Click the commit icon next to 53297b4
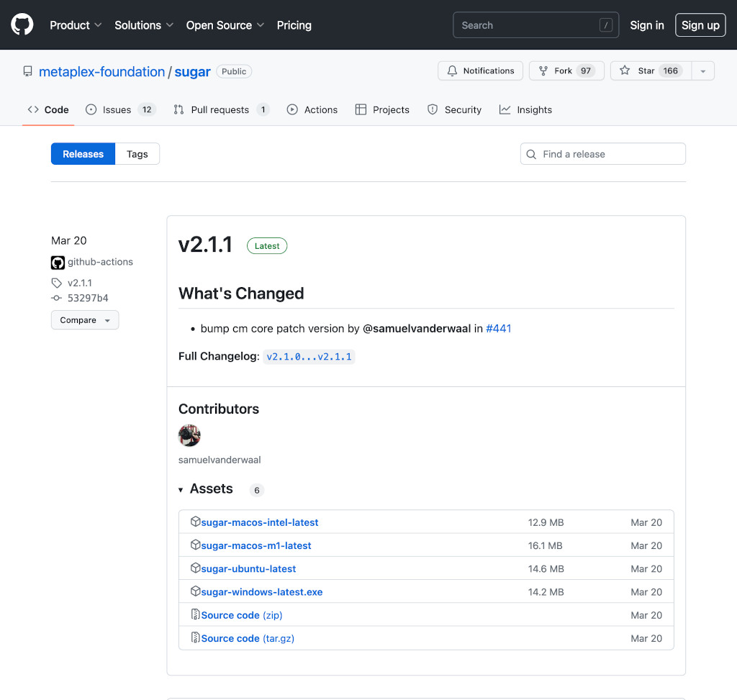Image resolution: width=737 pixels, height=700 pixels. [x=56, y=298]
